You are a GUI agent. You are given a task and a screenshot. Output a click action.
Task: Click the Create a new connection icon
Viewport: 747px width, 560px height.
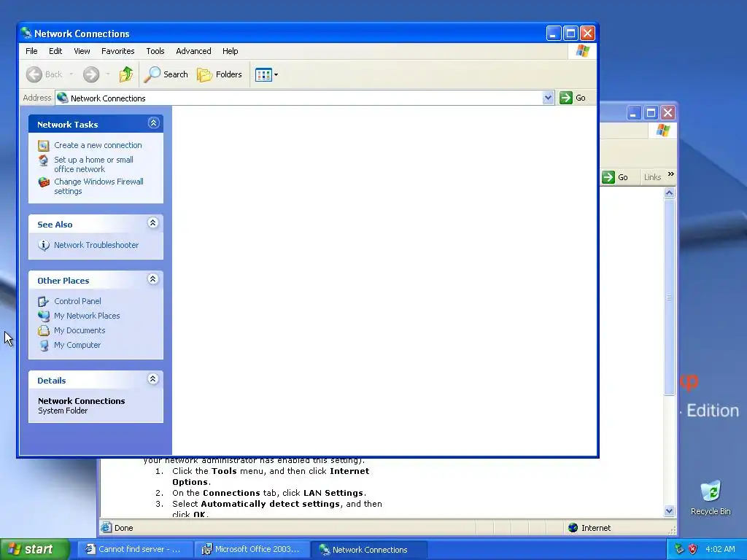coord(43,145)
